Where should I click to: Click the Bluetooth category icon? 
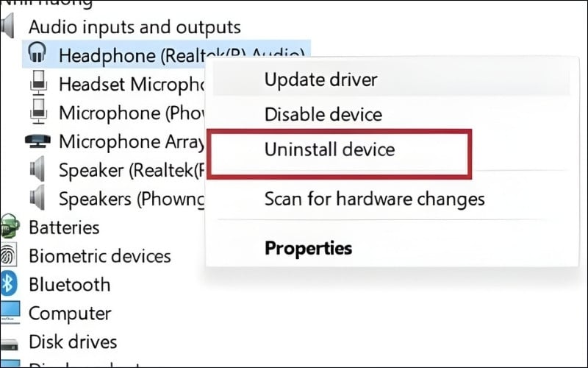(x=10, y=284)
